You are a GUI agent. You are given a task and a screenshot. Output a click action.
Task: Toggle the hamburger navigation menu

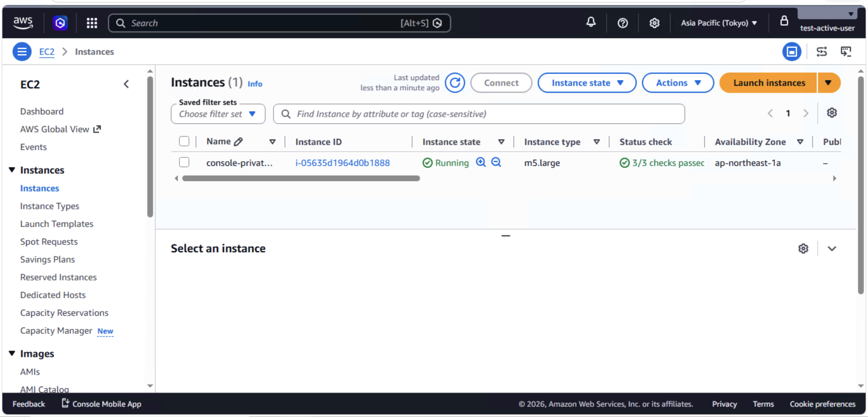click(22, 52)
